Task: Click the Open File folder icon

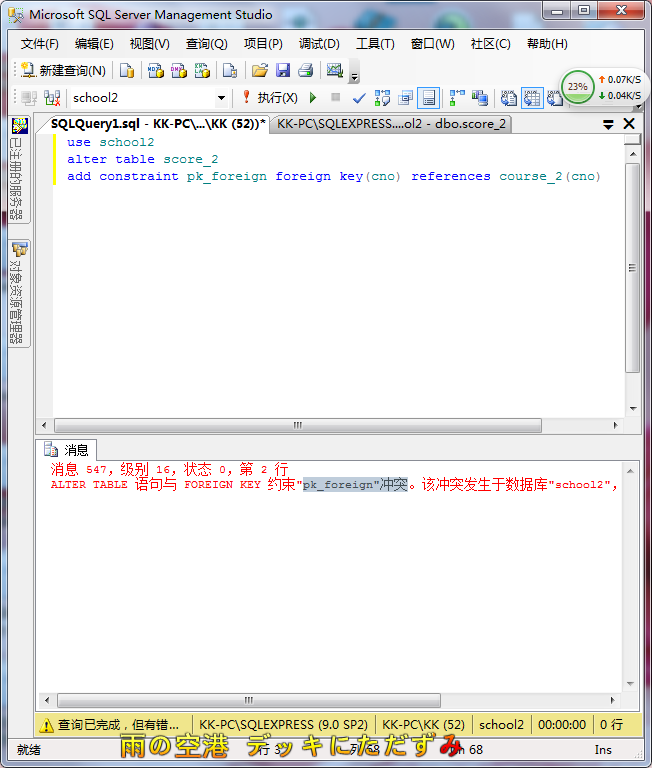Action: (x=260, y=71)
